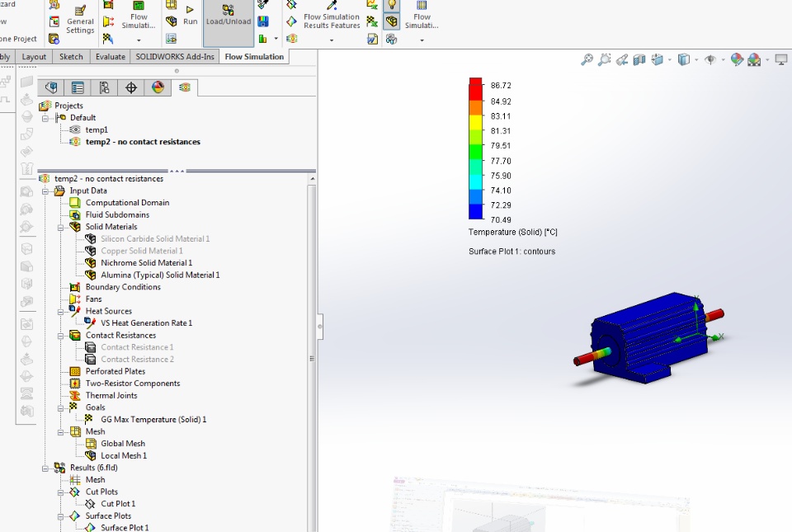The width and height of the screenshot is (792, 532).
Task: Click the Edit Appearance color sphere icon
Action: point(737,60)
